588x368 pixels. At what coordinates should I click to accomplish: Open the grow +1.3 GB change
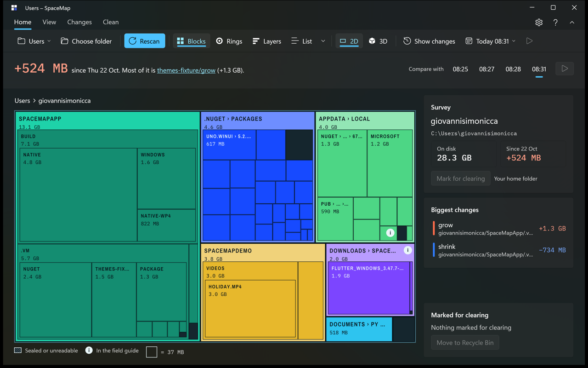(498, 229)
